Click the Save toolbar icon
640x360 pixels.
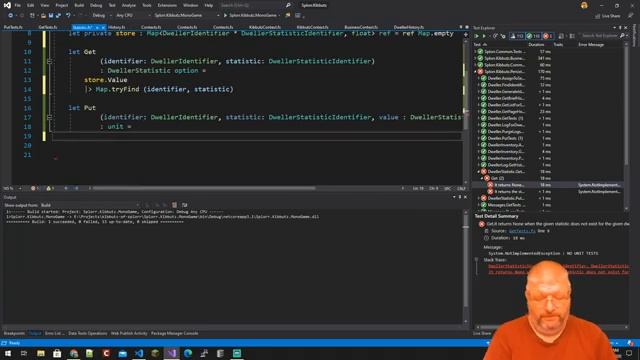click(51, 16)
